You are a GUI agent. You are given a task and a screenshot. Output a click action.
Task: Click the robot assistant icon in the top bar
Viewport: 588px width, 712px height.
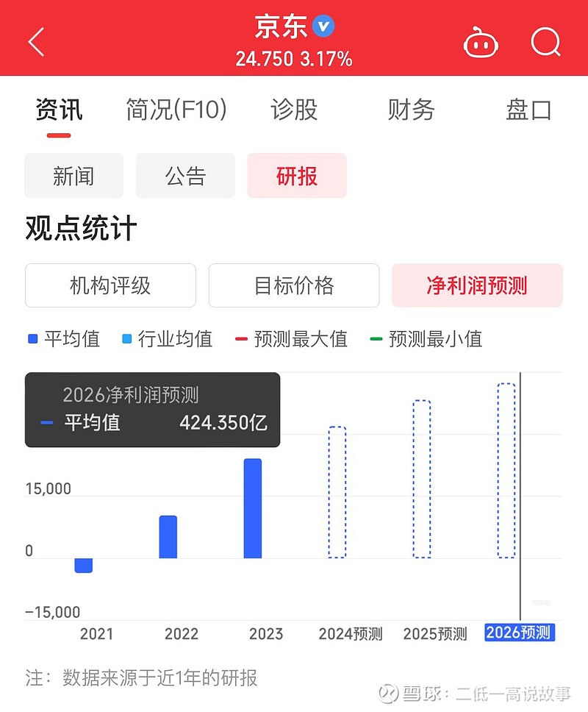[x=481, y=43]
